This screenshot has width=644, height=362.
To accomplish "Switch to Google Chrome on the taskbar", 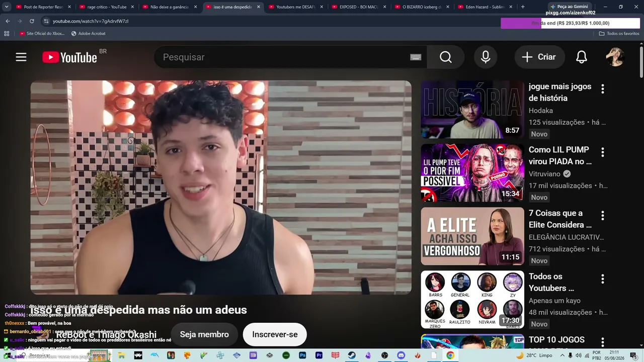I will (x=450, y=355).
